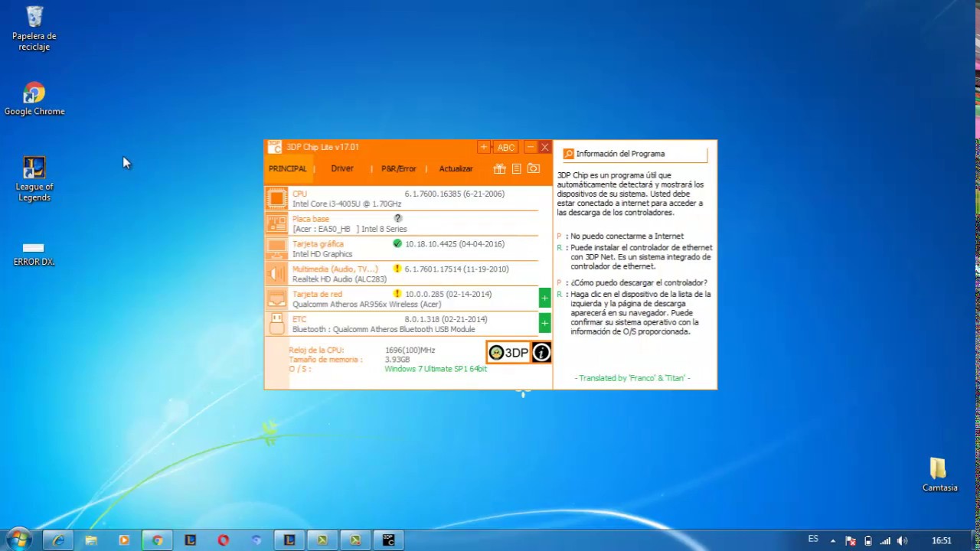
Task: Open Internet Explorer from taskbar
Action: pos(58,540)
